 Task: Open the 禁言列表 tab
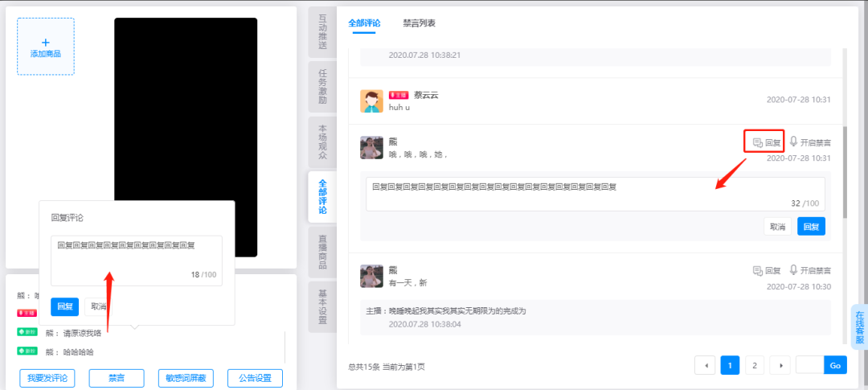pos(419,23)
